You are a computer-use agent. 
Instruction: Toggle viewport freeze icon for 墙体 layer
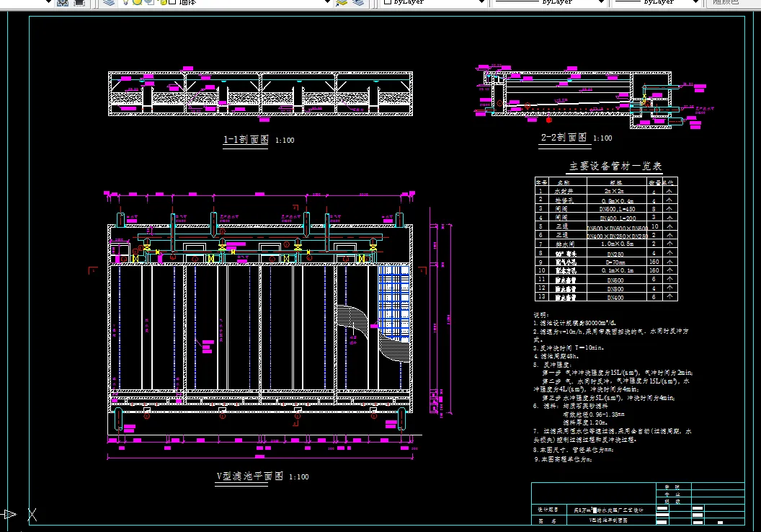150,2
